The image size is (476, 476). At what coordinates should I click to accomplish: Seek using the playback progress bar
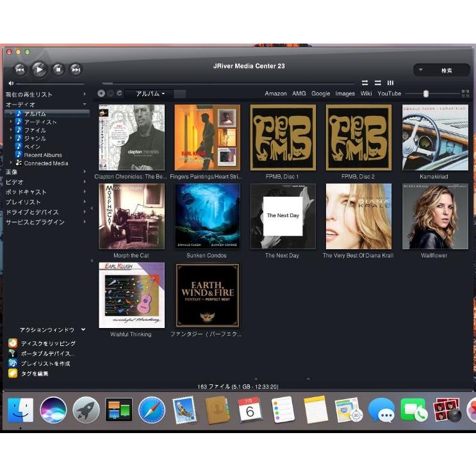coord(228,83)
